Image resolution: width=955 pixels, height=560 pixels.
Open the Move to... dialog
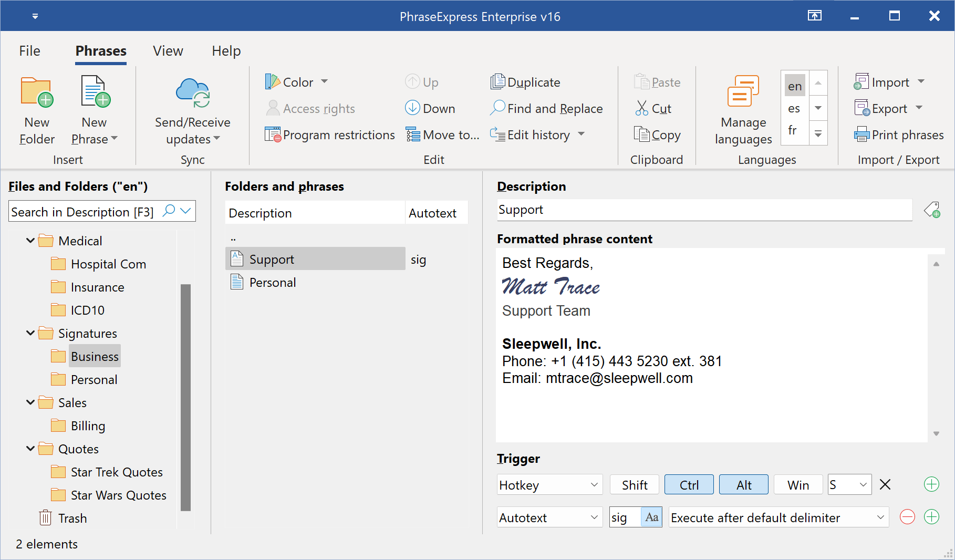click(442, 134)
